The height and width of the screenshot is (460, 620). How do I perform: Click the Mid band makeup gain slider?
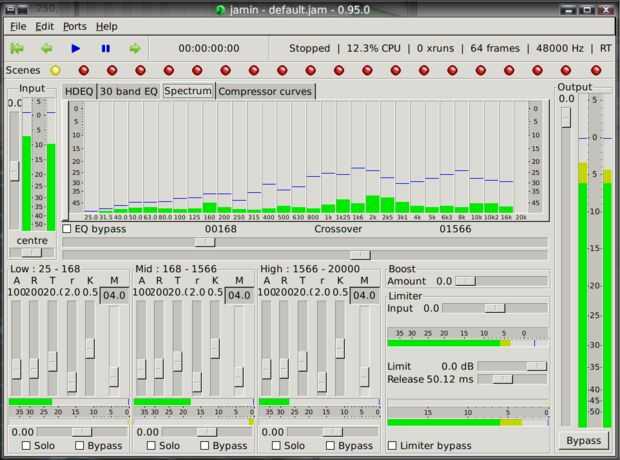pyautogui.click(x=207, y=432)
